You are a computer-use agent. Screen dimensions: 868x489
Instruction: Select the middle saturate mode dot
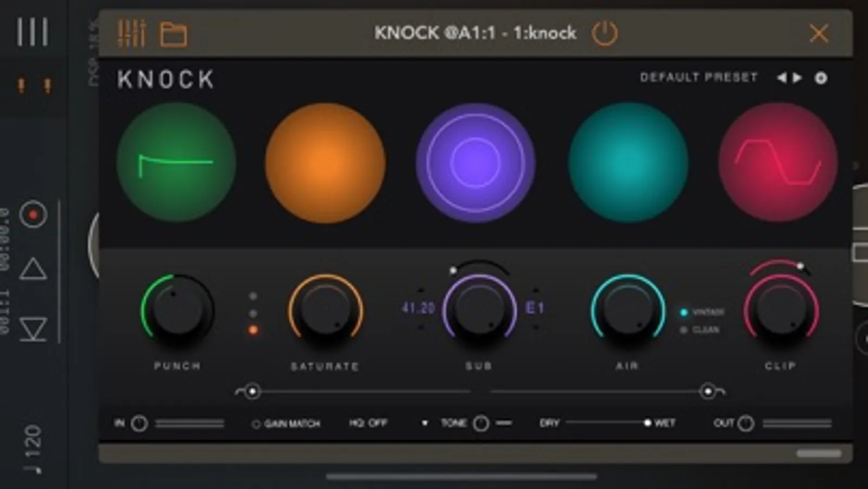[253, 314]
